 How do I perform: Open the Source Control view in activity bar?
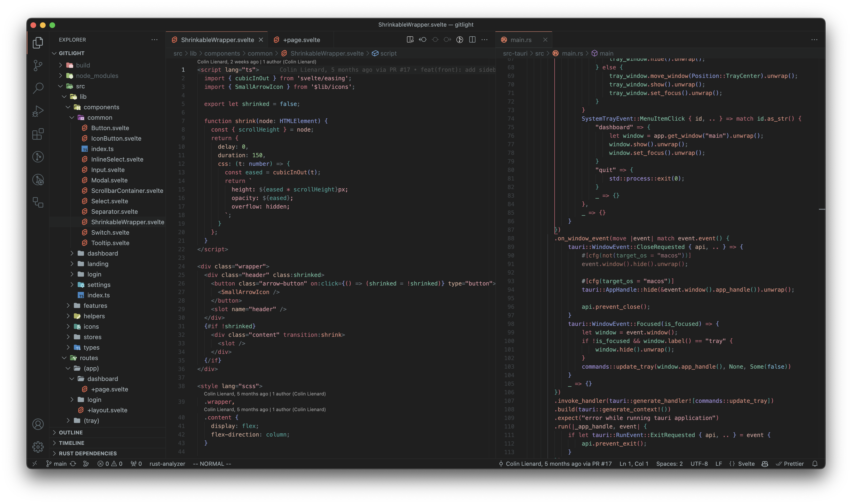[x=38, y=65]
